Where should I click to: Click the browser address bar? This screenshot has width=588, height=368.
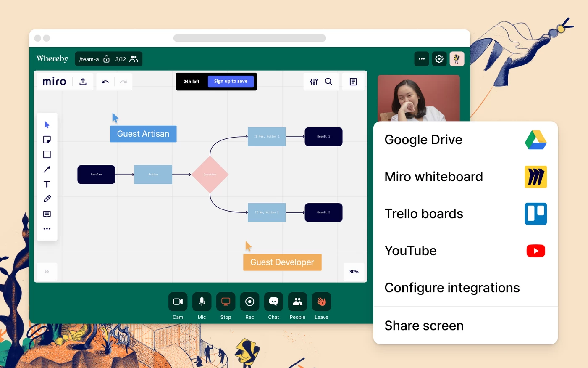pos(249,38)
